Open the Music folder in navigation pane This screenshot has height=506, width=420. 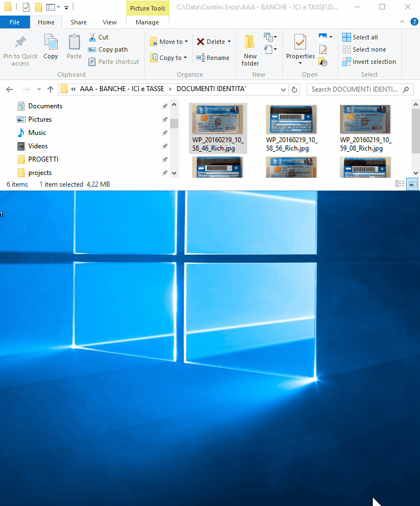[x=37, y=133]
